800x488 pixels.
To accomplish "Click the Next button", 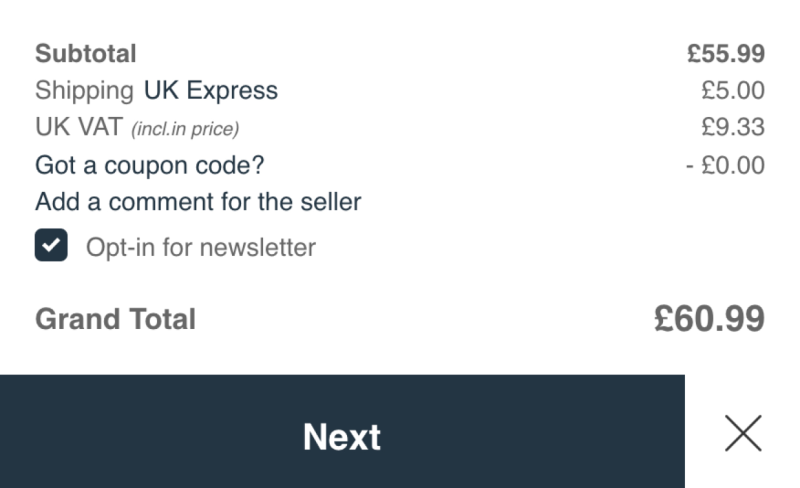I will tap(342, 431).
